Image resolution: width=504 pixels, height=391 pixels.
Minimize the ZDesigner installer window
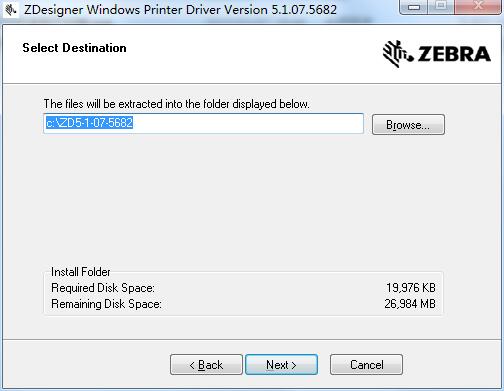414,7
